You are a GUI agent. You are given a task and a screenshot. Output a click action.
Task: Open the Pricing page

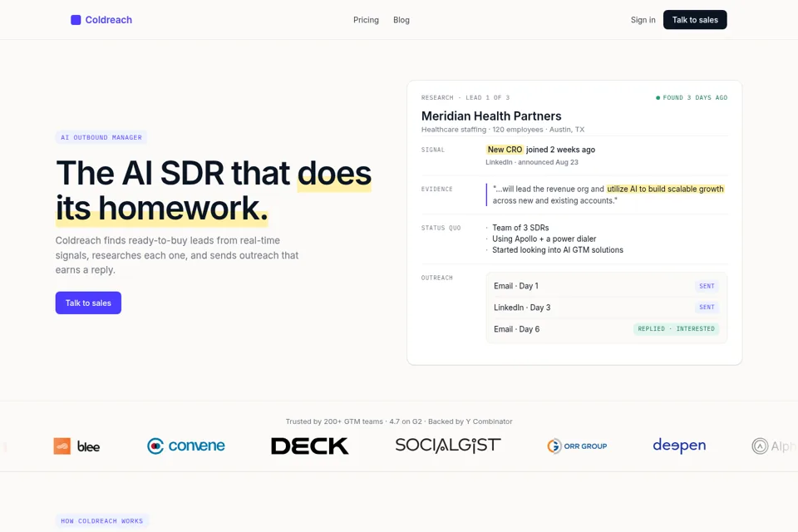pyautogui.click(x=366, y=20)
